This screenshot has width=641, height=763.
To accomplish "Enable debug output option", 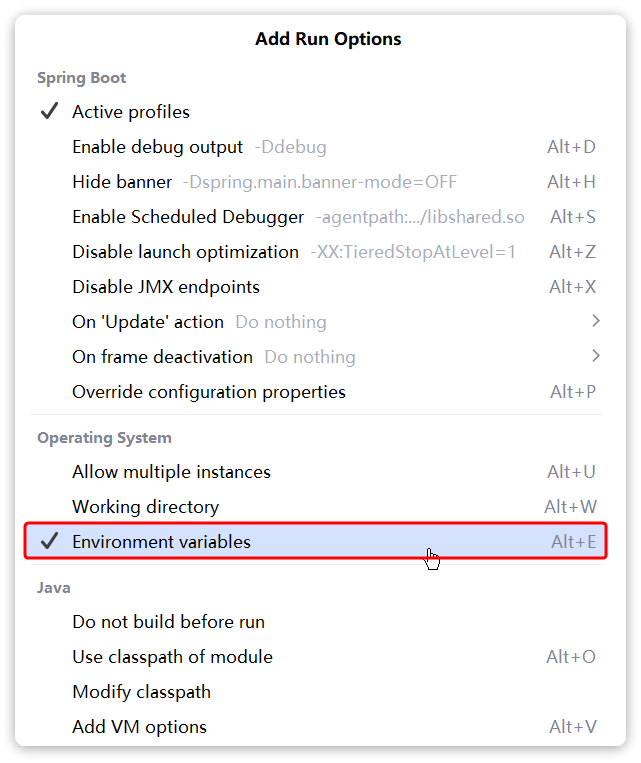I will pos(157,147).
